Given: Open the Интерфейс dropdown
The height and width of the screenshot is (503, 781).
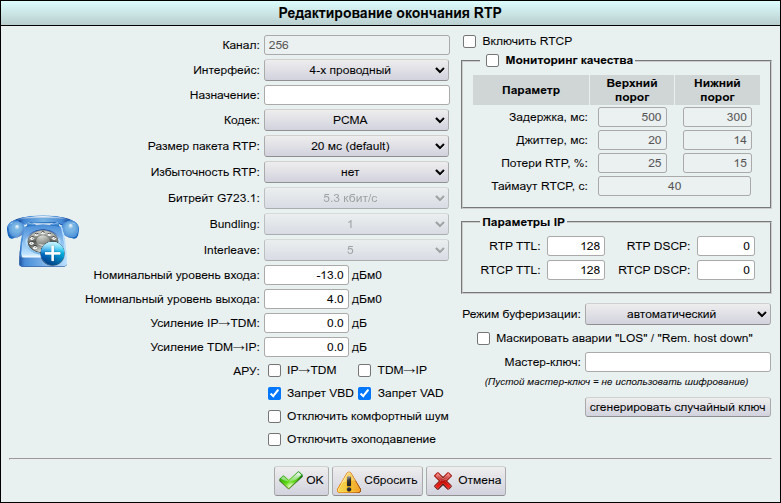Looking at the screenshot, I should pyautogui.click(x=357, y=70).
